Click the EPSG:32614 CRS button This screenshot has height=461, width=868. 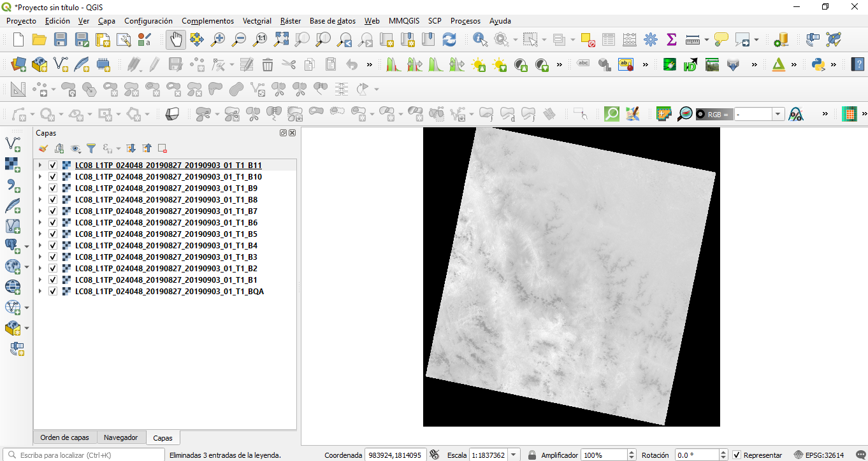[x=819, y=455]
